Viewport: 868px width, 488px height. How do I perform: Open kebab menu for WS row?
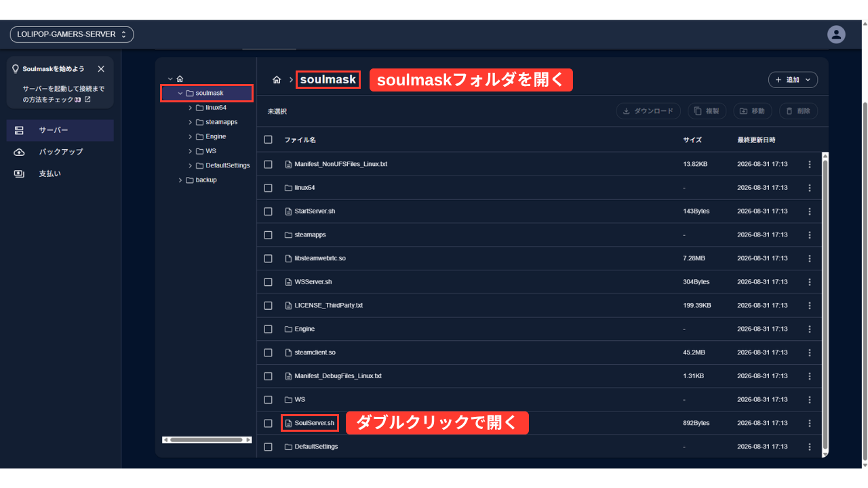pyautogui.click(x=810, y=399)
